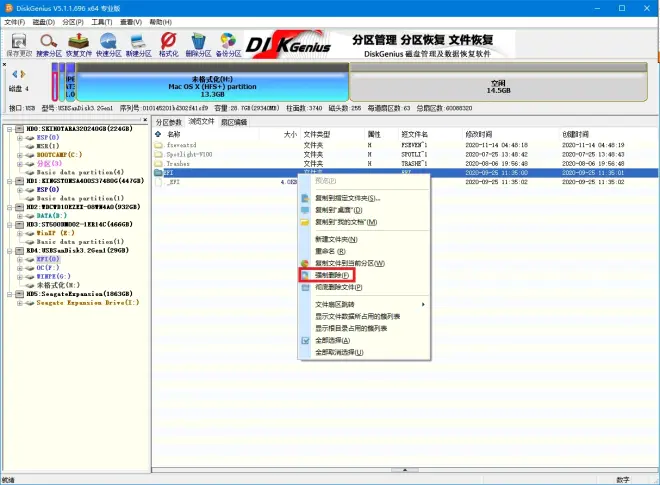Open the 帮助(H) menu
This screenshot has height=485, width=660.
point(161,22)
